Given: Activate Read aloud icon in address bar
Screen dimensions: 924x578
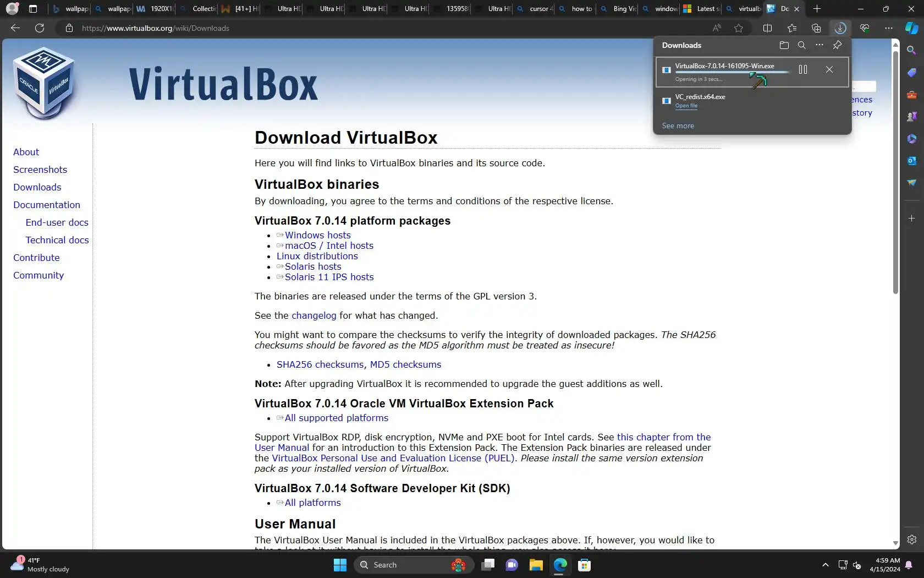Looking at the screenshot, I should pyautogui.click(x=717, y=28).
